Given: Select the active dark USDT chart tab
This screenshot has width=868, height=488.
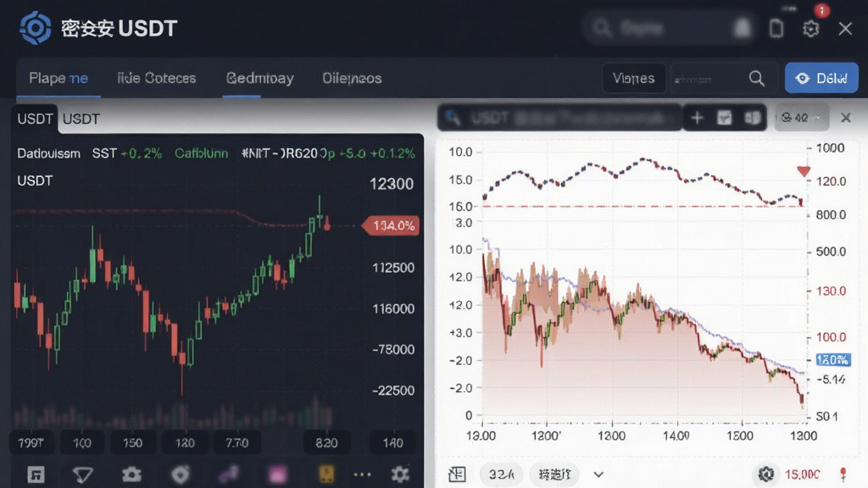Looking at the screenshot, I should (34, 119).
